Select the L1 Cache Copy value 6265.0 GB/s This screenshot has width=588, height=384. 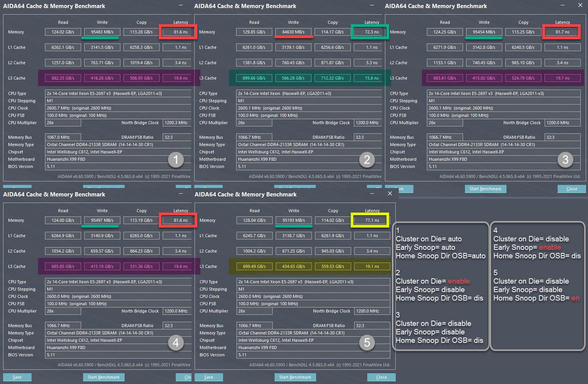tap(141, 236)
